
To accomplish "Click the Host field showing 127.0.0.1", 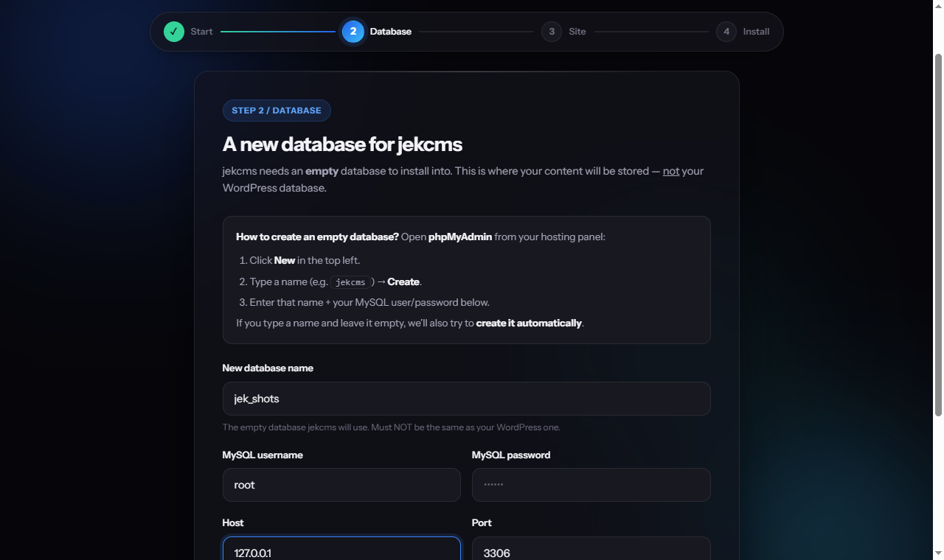I will [x=341, y=548].
